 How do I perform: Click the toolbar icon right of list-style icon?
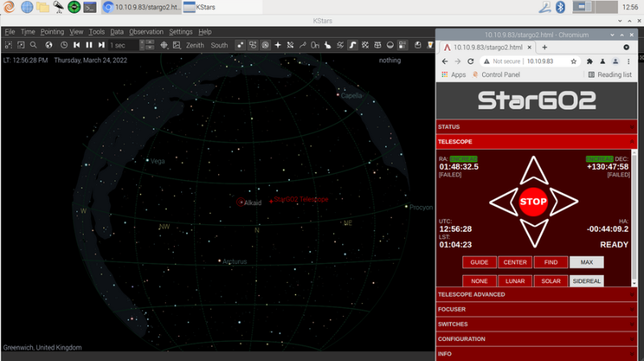click(x=418, y=45)
